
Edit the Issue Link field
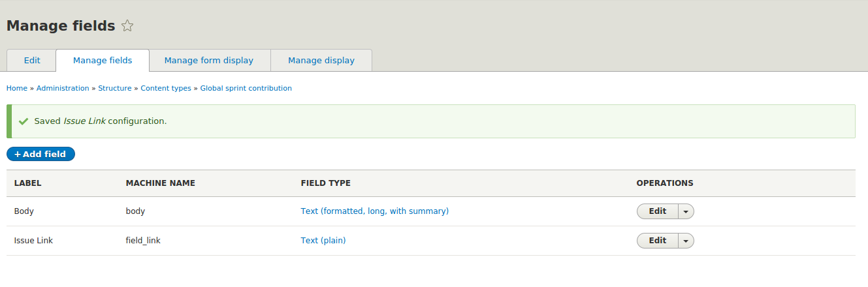pos(658,241)
